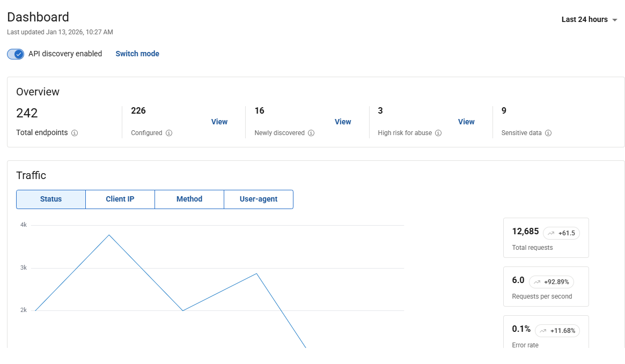Switch to the Method tab
Image resolution: width=625 pixels, height=364 pixels.
(x=189, y=199)
